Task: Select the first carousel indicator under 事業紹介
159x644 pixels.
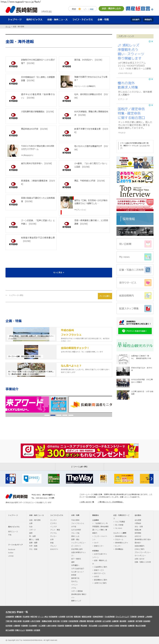Action: coord(47,415)
